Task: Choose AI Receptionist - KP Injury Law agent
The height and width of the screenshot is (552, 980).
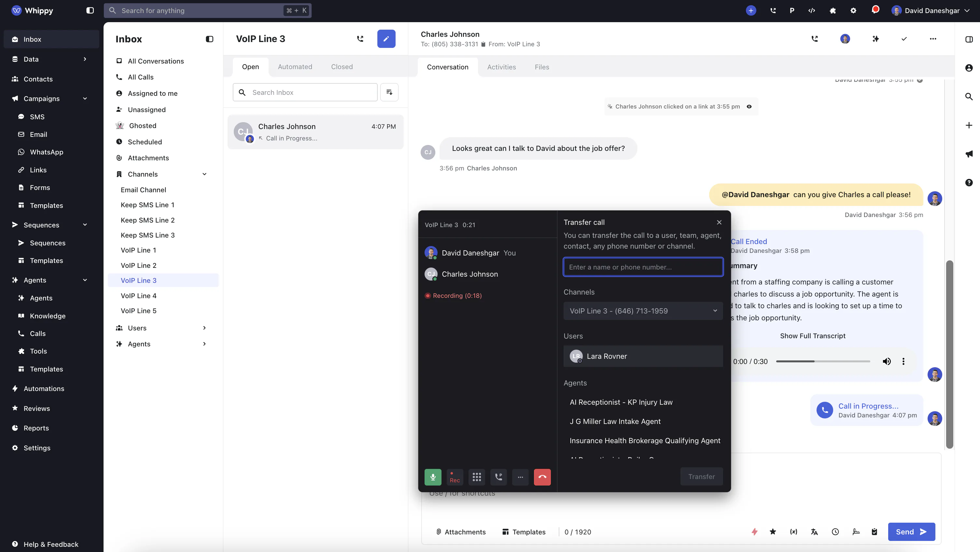Action: click(x=621, y=402)
